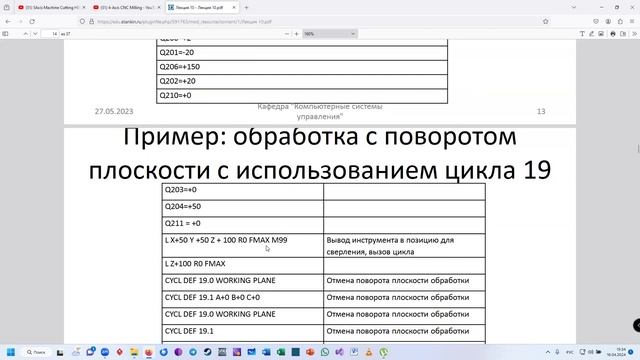This screenshot has height=360, width=640.
Task: Open WhatsApp from the taskbar
Action: pyautogui.click(x=325, y=352)
